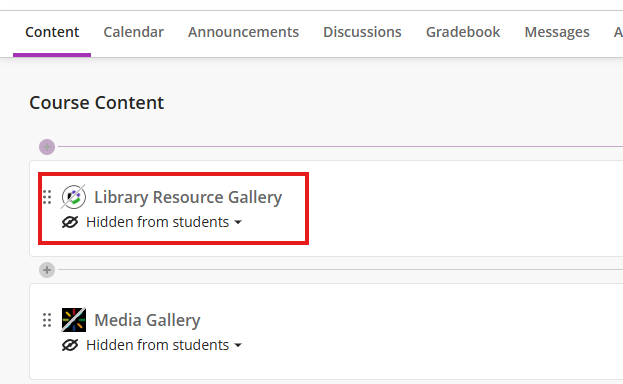The width and height of the screenshot is (623, 384).
Task: Open Media Gallery's Hidden from students dropdown
Action: tap(164, 345)
